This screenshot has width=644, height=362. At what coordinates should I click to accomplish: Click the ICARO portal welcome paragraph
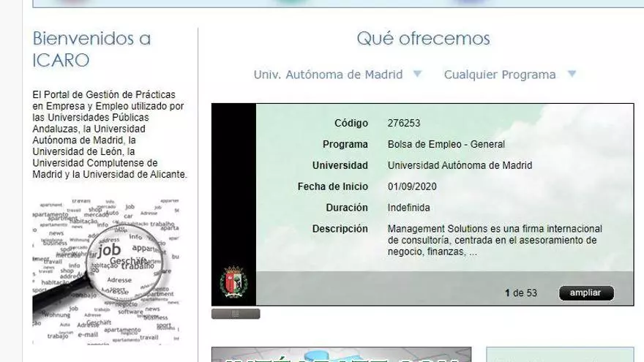[x=110, y=135]
